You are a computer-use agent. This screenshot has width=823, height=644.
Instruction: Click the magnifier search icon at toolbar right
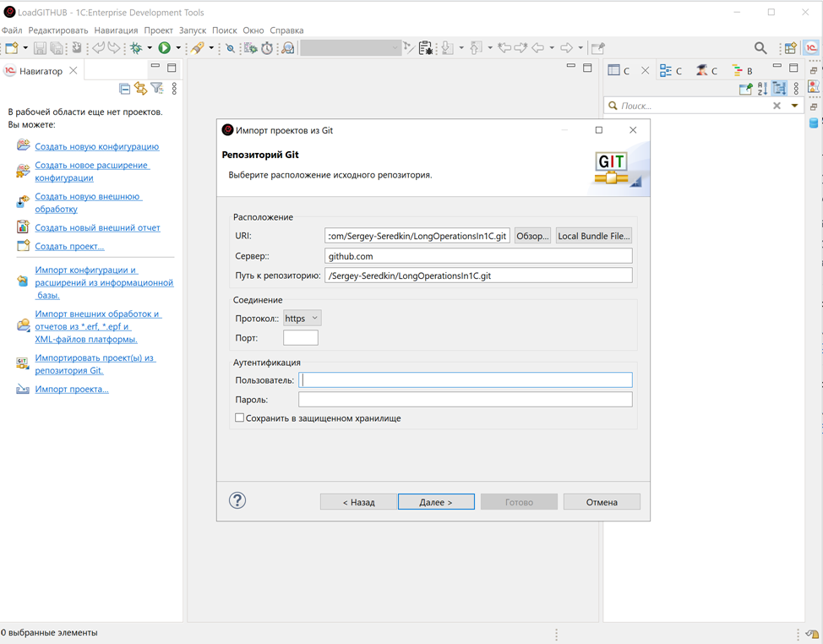coord(760,48)
